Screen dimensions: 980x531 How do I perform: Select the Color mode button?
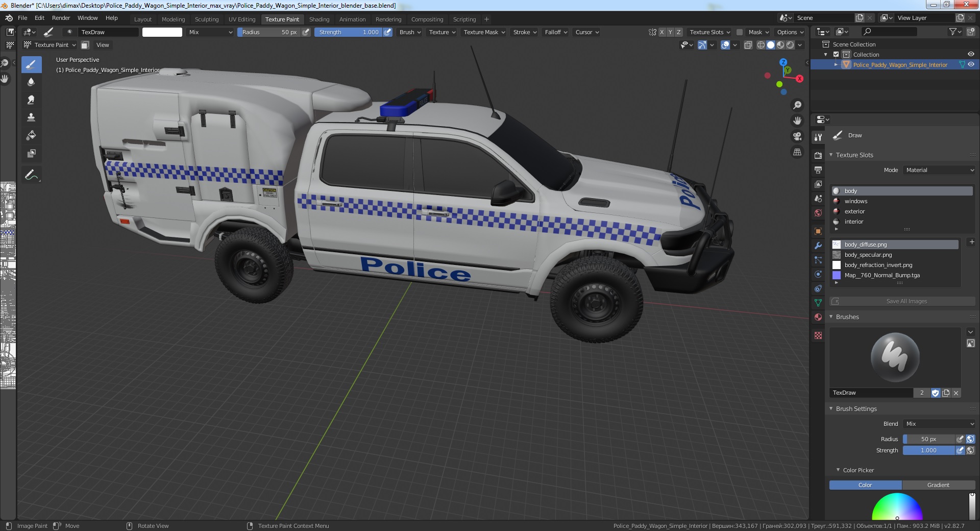point(865,485)
